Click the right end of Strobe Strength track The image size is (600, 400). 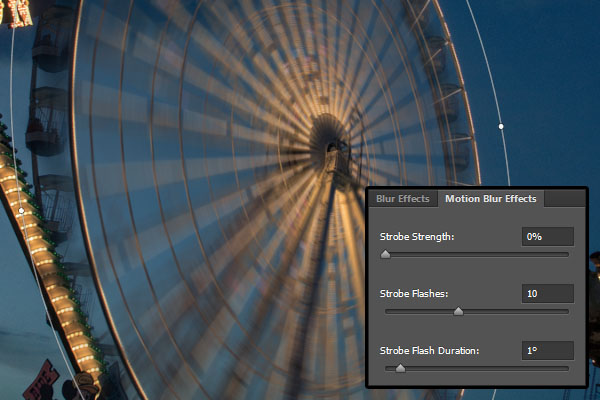(567, 255)
